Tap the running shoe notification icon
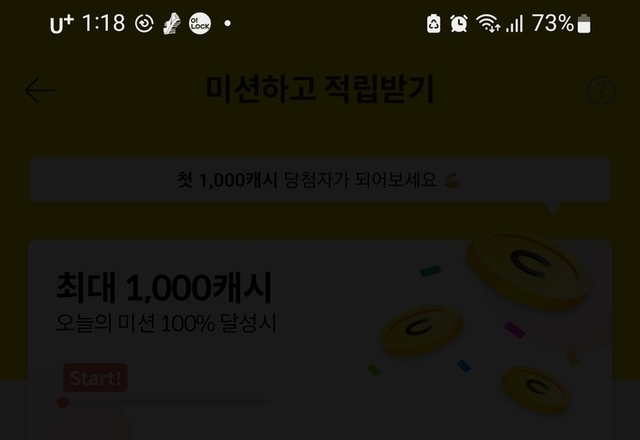Viewport: 640px width, 440px height. click(x=172, y=23)
